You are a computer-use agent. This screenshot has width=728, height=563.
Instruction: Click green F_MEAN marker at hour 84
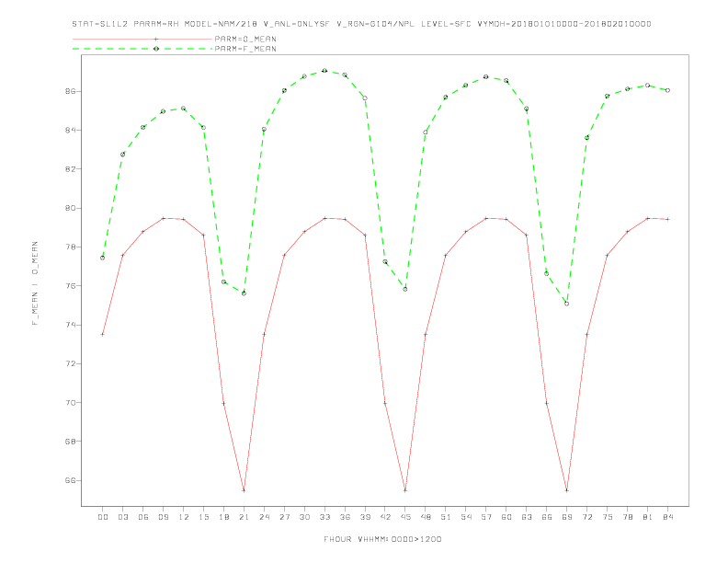coord(667,90)
